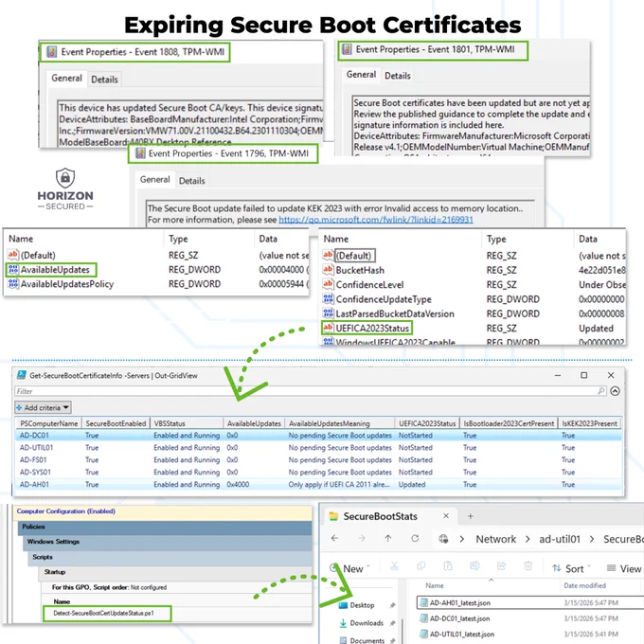The height and width of the screenshot is (644, 644).
Task: Select the AD-AH01 row in Out-GridView
Action: pyautogui.click(x=318, y=484)
